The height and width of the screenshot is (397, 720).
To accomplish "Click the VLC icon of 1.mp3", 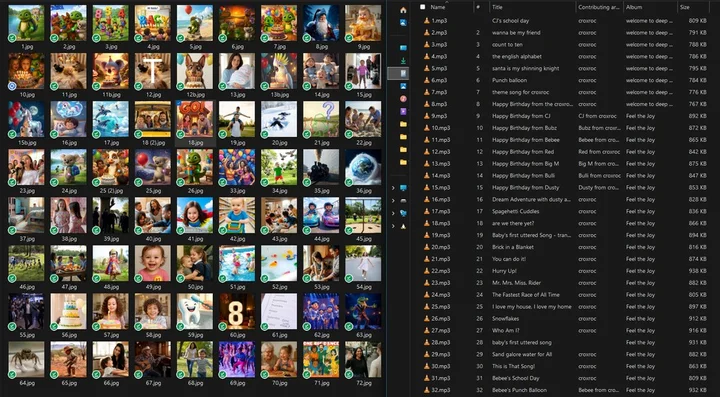I will click(x=427, y=21).
